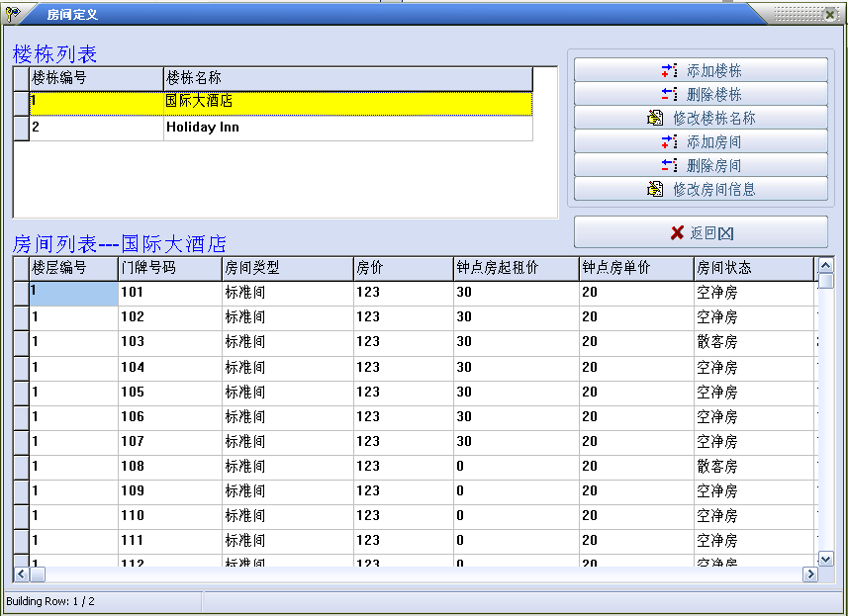The width and height of the screenshot is (848, 616).
Task: Click the 修改楼栋名称 edit icon
Action: 655,118
